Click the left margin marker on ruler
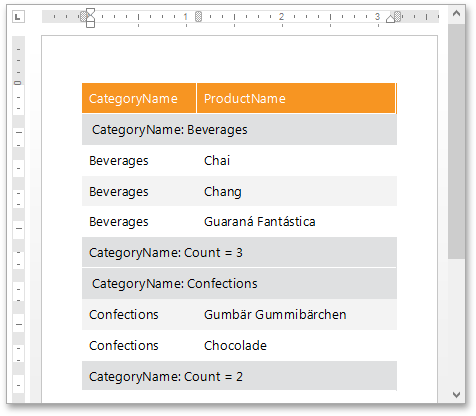The width and height of the screenshot is (476, 416). [x=83, y=16]
